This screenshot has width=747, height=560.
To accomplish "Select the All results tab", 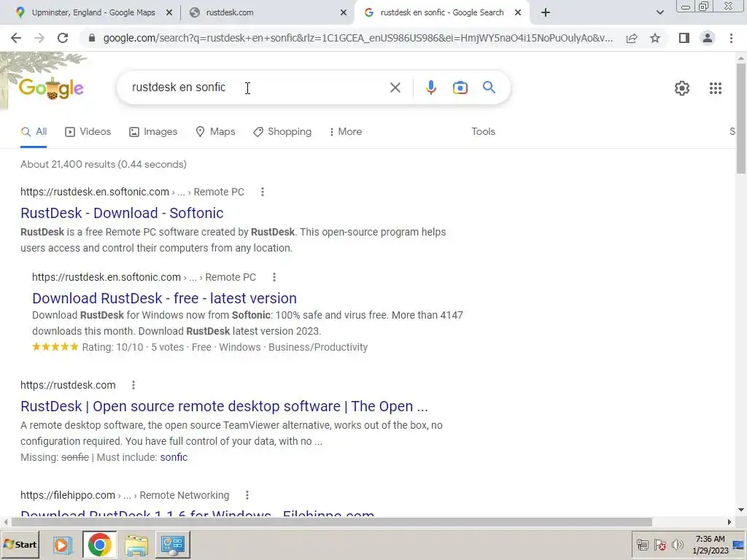I will (34, 131).
